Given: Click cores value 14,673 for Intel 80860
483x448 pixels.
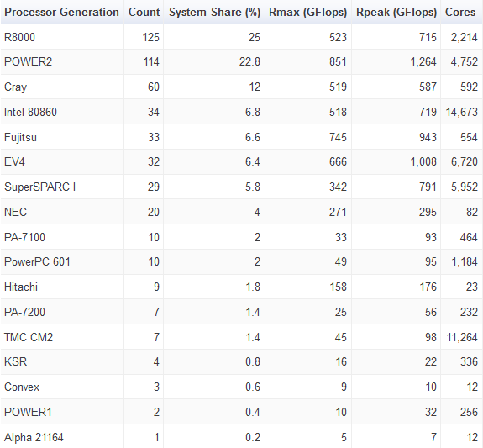Looking at the screenshot, I should (x=462, y=112).
